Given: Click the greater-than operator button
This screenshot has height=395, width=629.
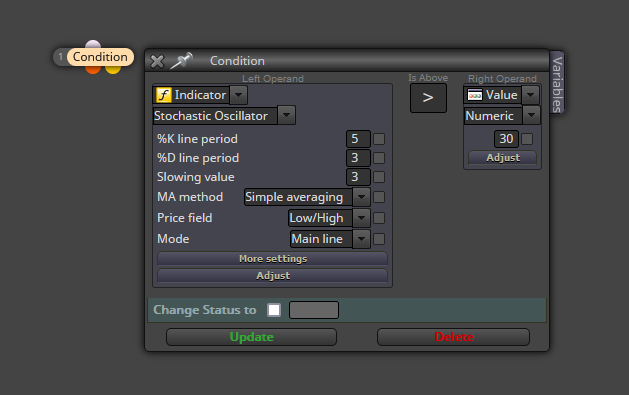Looking at the screenshot, I should [428, 97].
